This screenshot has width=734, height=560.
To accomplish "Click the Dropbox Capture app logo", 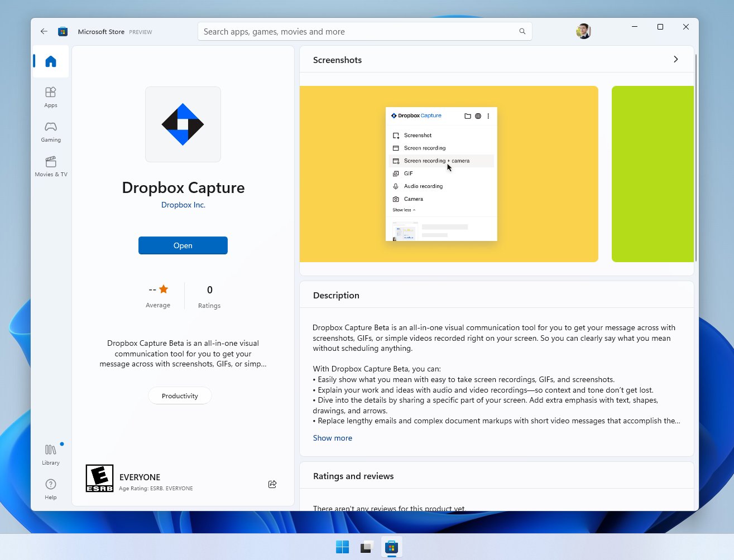I will click(183, 124).
